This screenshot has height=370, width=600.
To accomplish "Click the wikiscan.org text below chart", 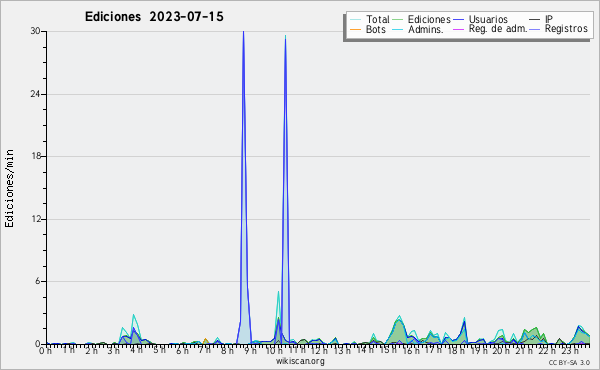I will point(300,361).
